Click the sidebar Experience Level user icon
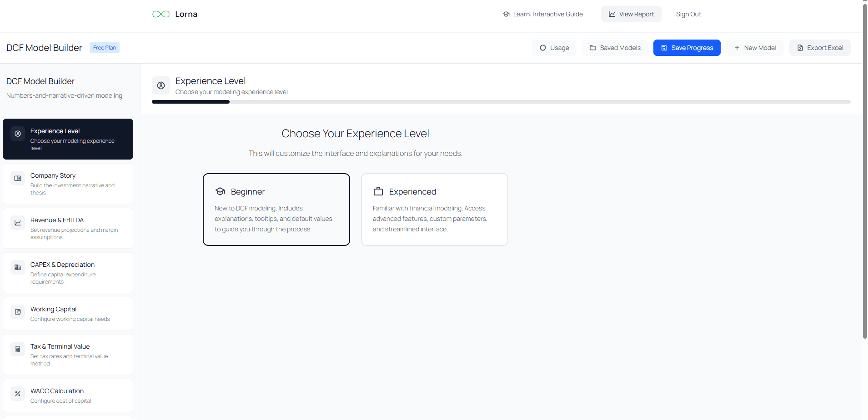The image size is (868, 420). click(18, 134)
